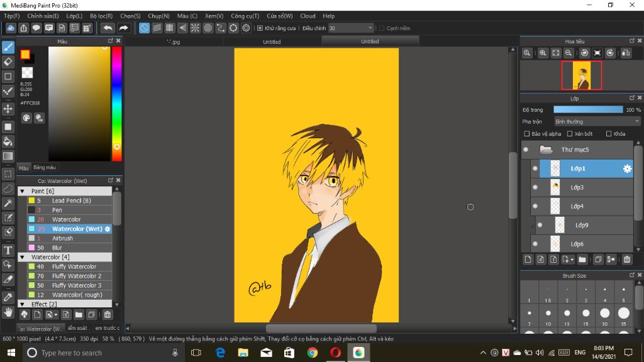
Task: Click the Undo arrow in toolbar
Action: (108, 28)
